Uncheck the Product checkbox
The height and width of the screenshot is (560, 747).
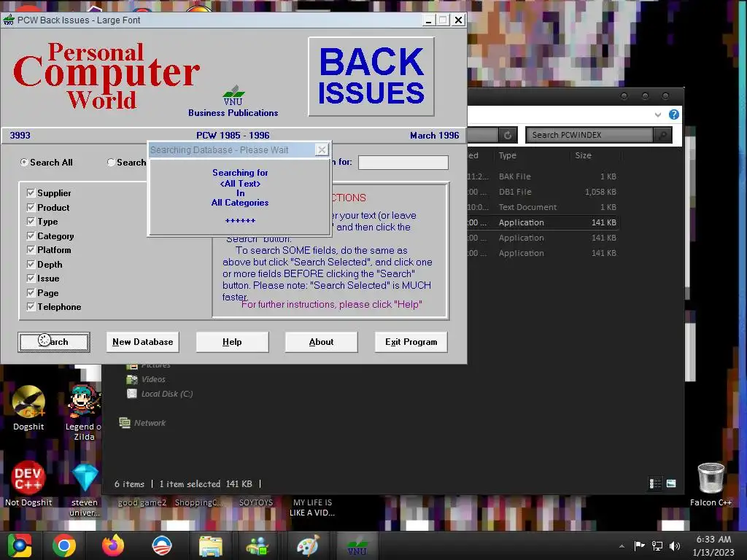tap(31, 208)
